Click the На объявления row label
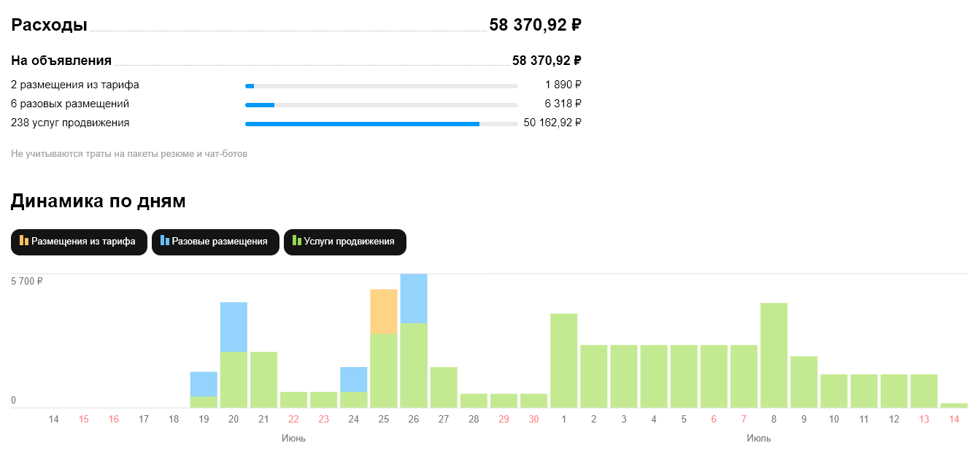The height and width of the screenshot is (451, 980). point(61,61)
